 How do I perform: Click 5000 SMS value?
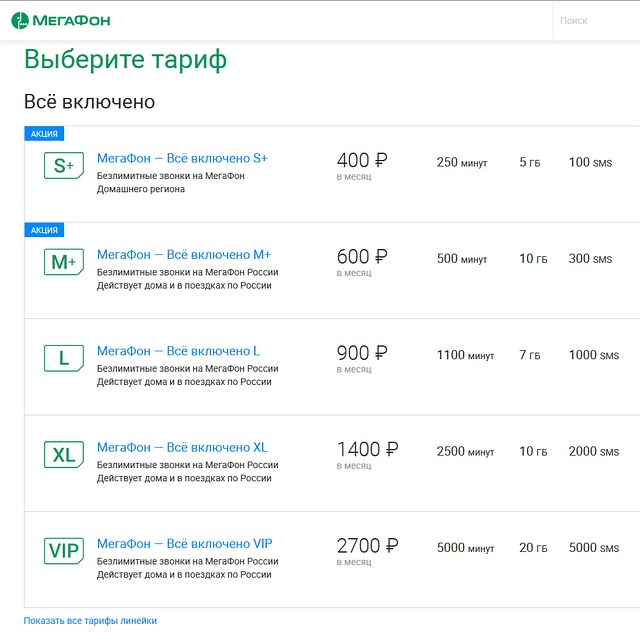[x=594, y=548]
